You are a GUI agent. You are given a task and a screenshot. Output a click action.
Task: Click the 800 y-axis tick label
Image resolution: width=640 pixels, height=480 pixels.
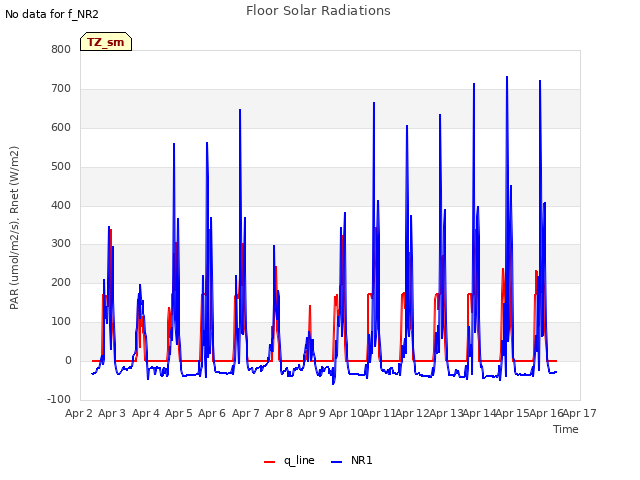point(61,49)
